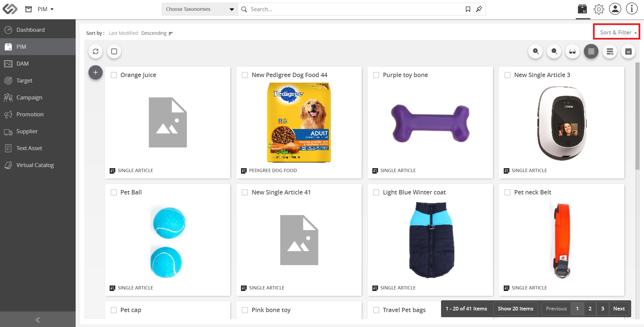Go to the next page
Image resolution: width=644 pixels, height=327 pixels.
point(619,309)
